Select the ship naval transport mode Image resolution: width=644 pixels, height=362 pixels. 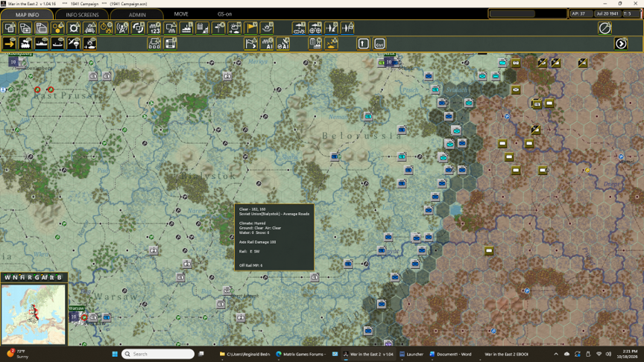click(42, 43)
